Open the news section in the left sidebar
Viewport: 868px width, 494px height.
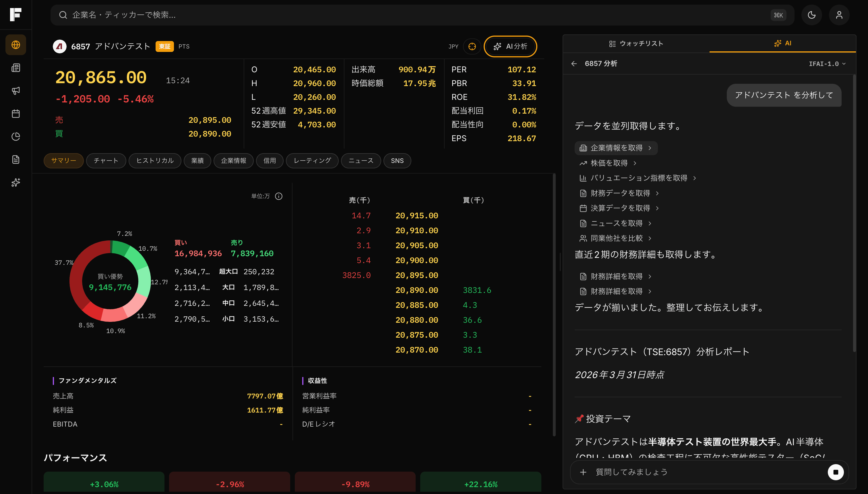(x=15, y=67)
